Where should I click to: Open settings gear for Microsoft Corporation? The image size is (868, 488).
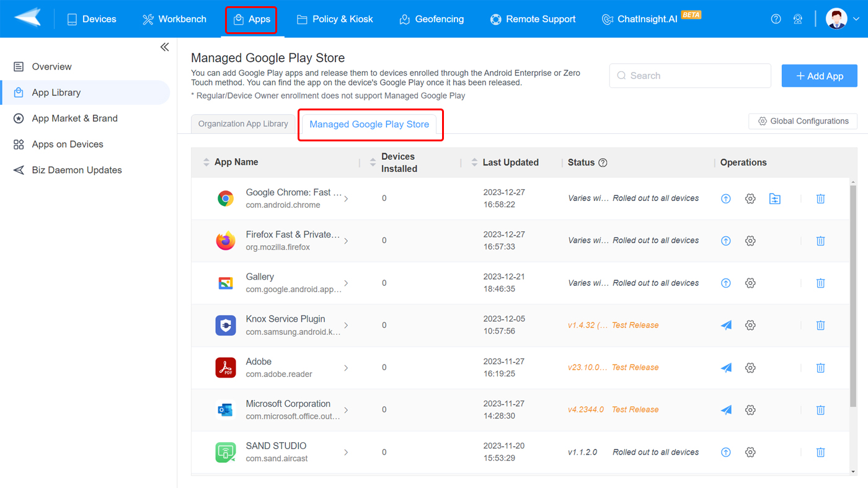(750, 410)
